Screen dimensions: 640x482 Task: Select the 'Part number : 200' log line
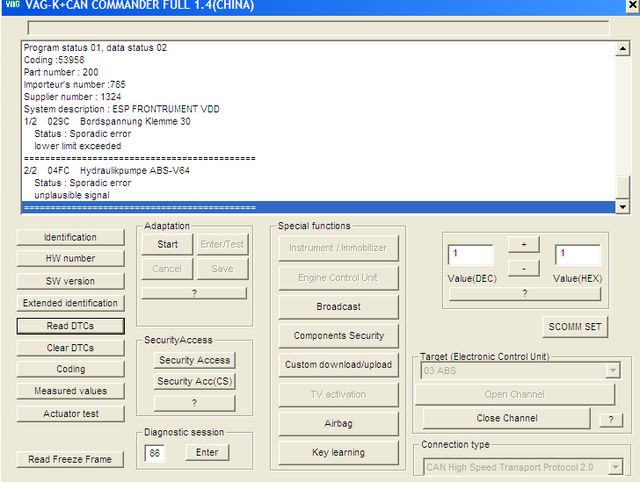[x=61, y=72]
